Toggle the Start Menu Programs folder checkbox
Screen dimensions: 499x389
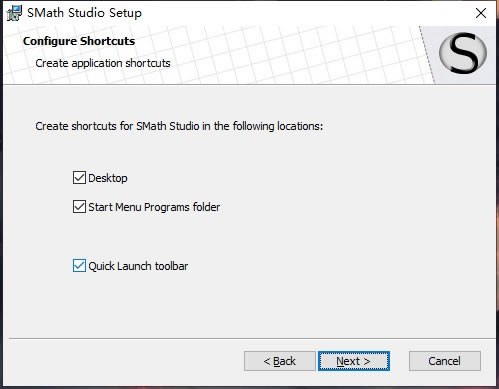(79, 207)
